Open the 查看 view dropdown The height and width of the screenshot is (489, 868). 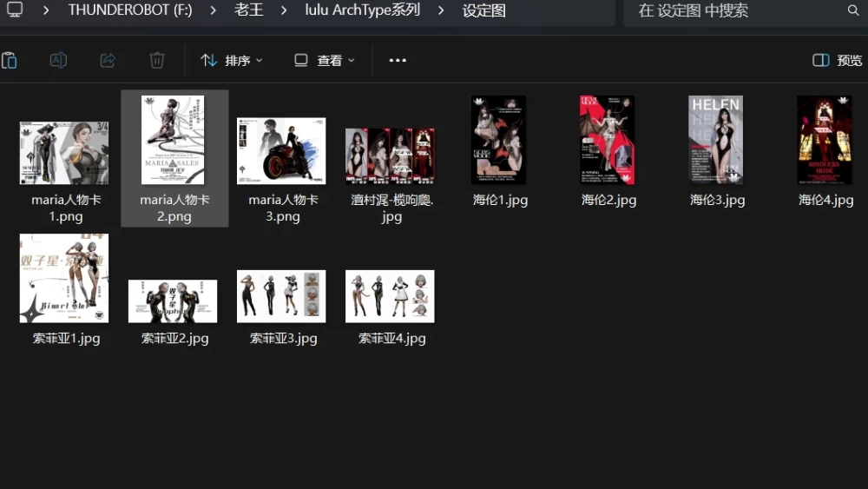[x=325, y=60]
